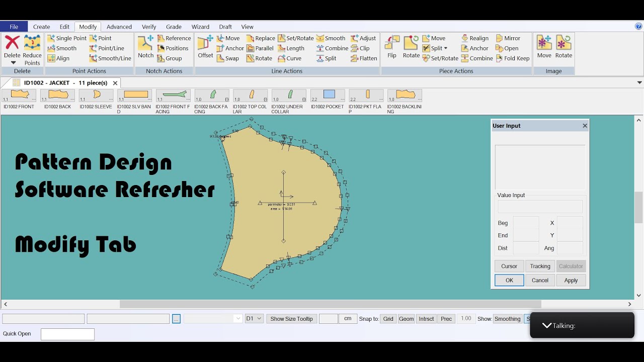
Task: Expand the Delete dropdown arrow
Action: (x=13, y=63)
